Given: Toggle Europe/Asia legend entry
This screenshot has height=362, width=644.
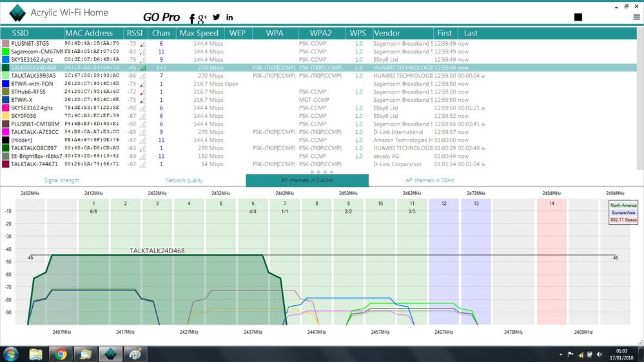Looking at the screenshot, I should (623, 213).
